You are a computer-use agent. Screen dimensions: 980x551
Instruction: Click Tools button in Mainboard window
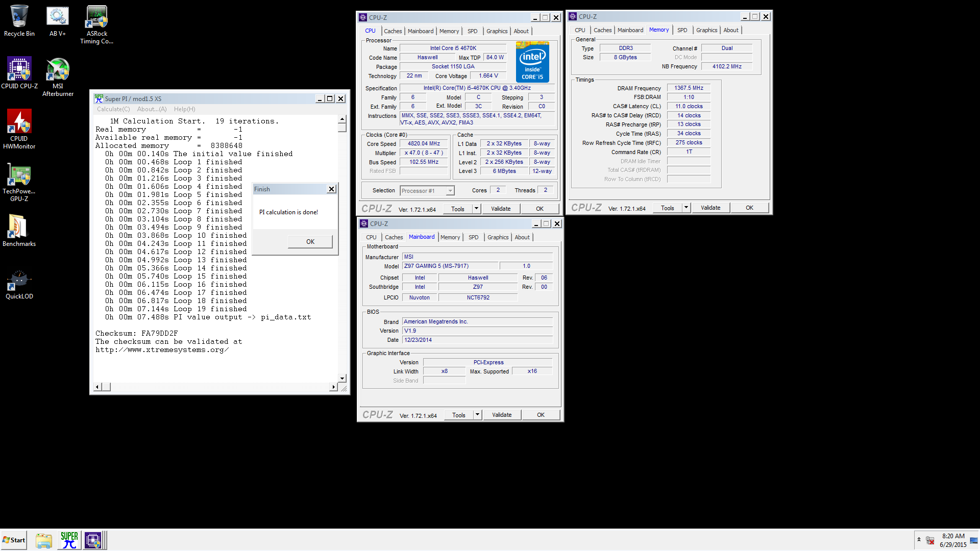click(x=458, y=415)
